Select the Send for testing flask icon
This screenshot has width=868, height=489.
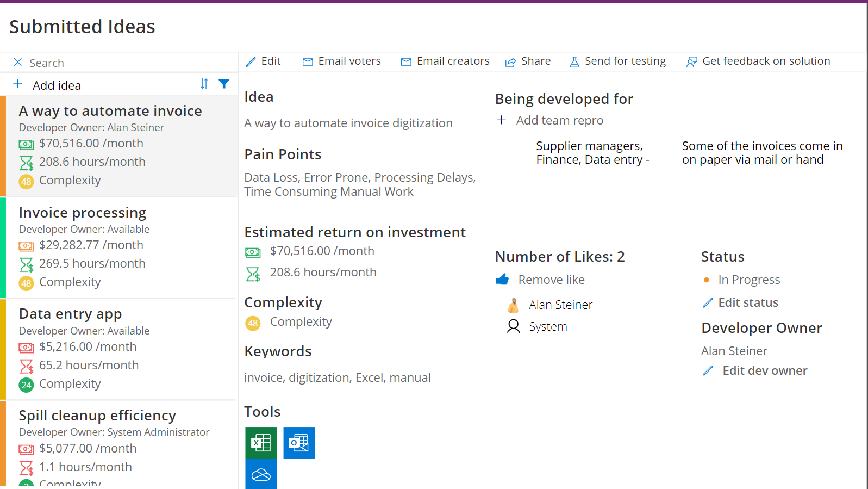574,61
